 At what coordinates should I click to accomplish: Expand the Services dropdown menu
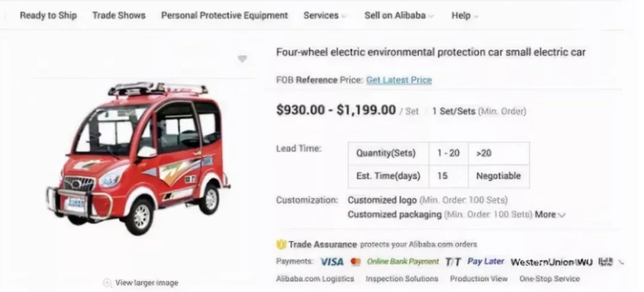coord(325,16)
